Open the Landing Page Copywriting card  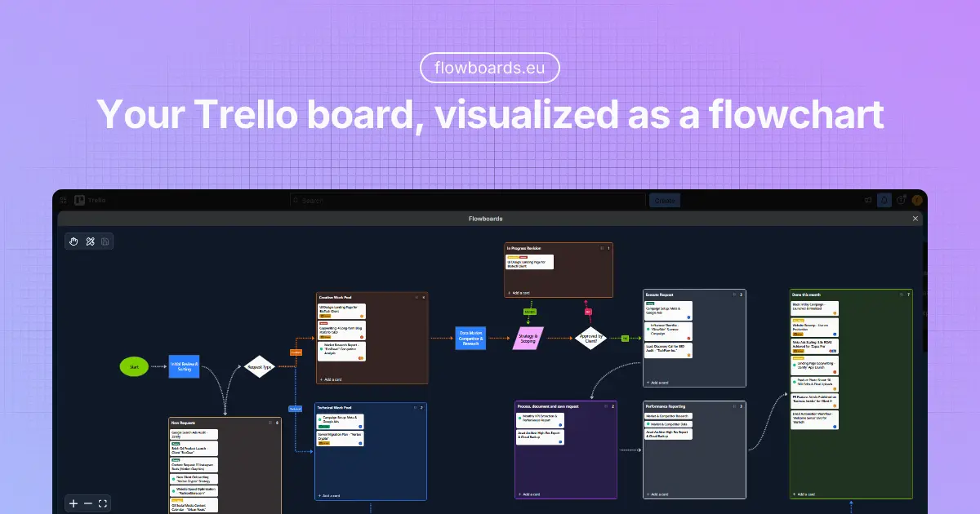[815, 365]
